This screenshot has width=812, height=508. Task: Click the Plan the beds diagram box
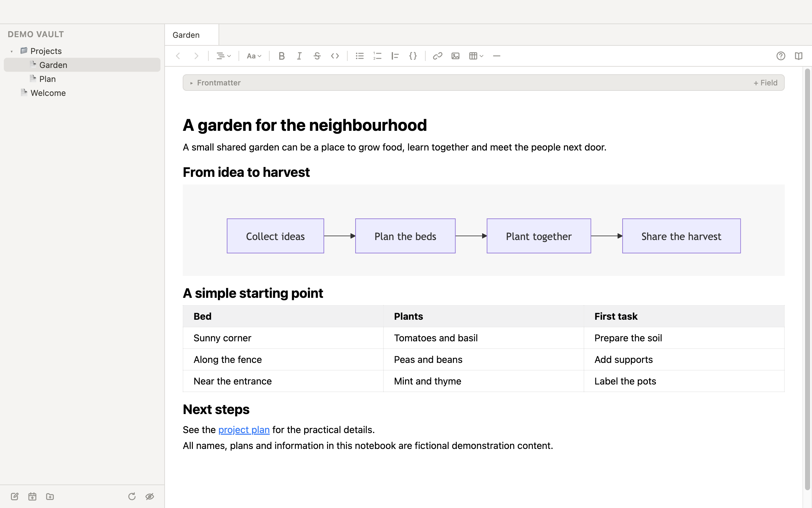(x=405, y=236)
